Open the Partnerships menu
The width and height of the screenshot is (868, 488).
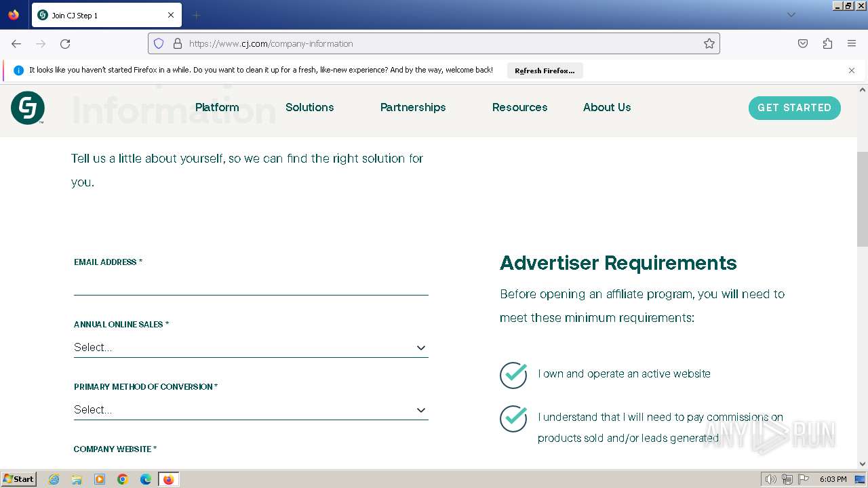[413, 107]
